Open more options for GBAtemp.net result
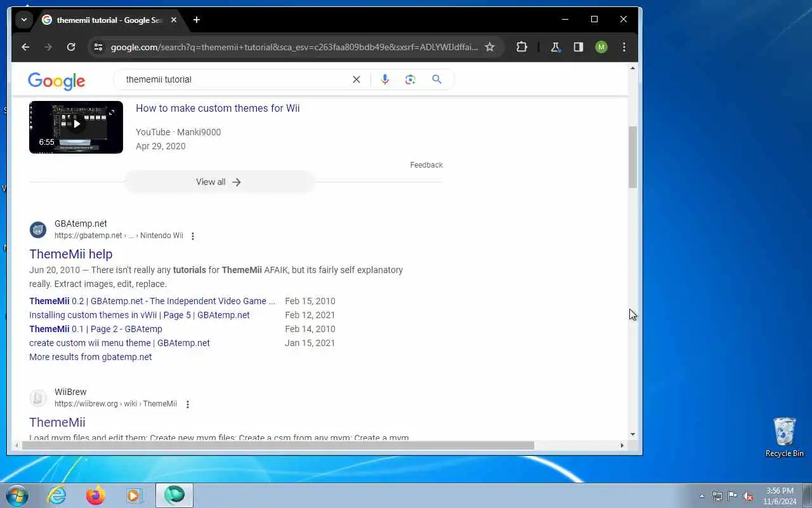The image size is (812, 508). point(193,236)
